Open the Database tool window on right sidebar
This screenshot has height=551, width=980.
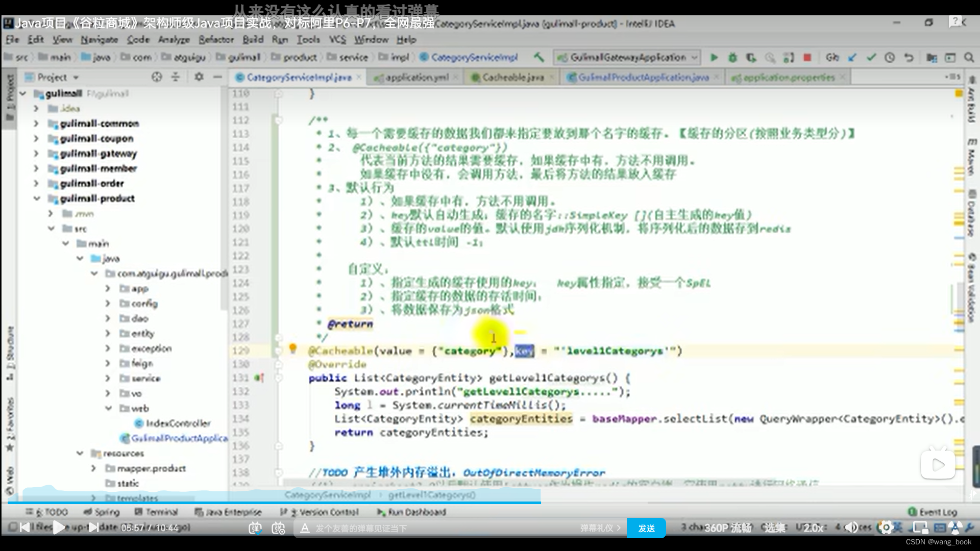972,213
